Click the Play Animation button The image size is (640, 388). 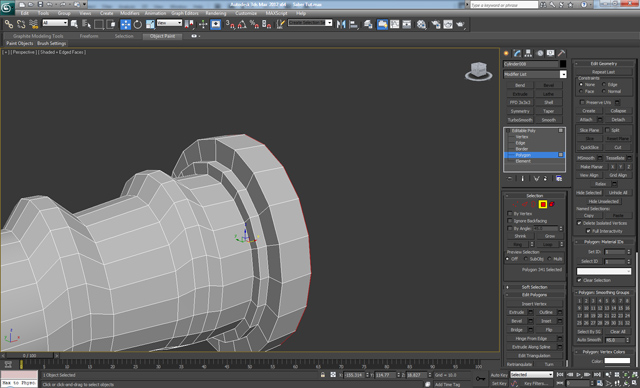578,375
